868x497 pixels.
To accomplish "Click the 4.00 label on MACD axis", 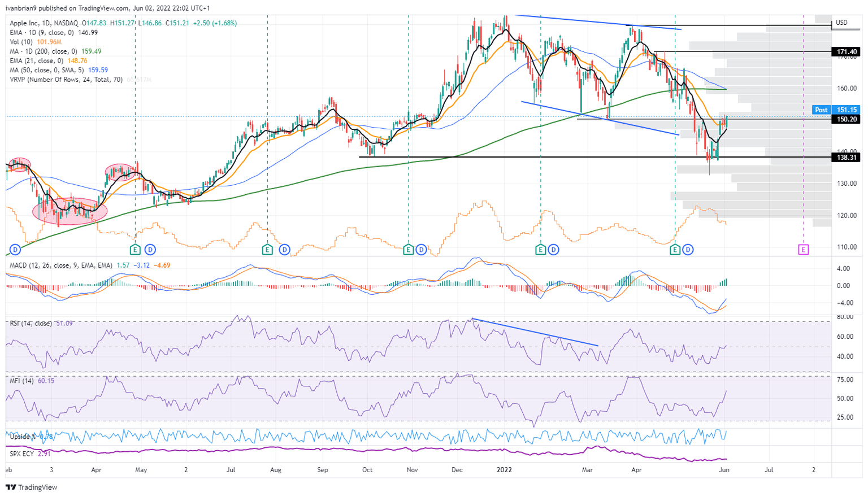I will [x=843, y=269].
